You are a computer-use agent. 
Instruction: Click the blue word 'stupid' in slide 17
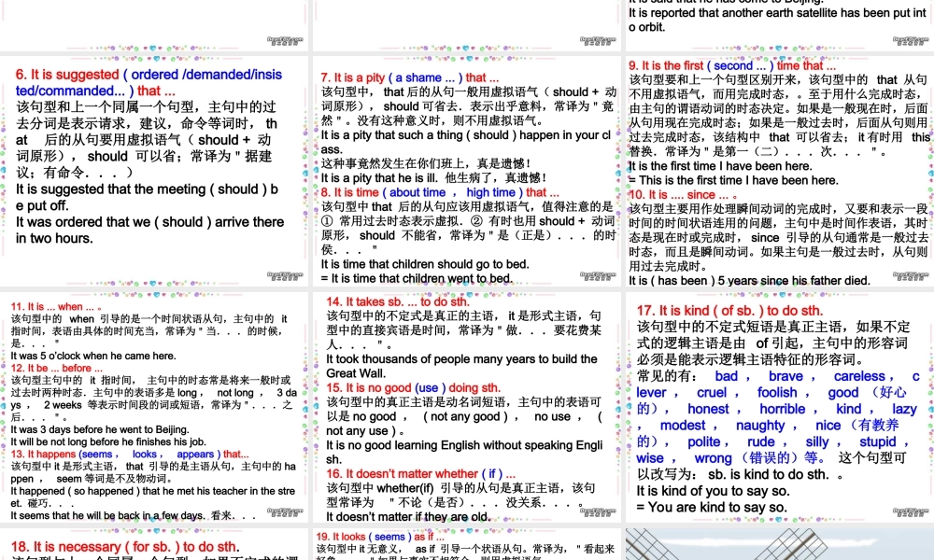878,442
